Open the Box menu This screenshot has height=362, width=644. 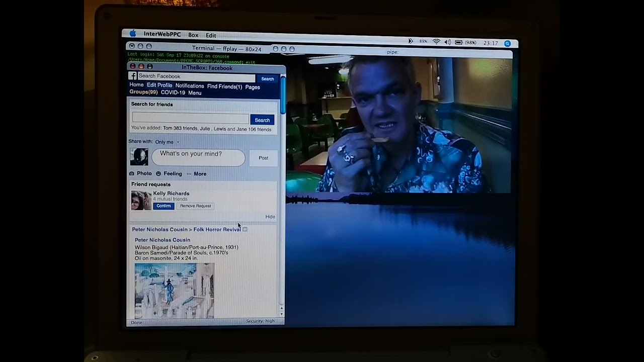(193, 35)
